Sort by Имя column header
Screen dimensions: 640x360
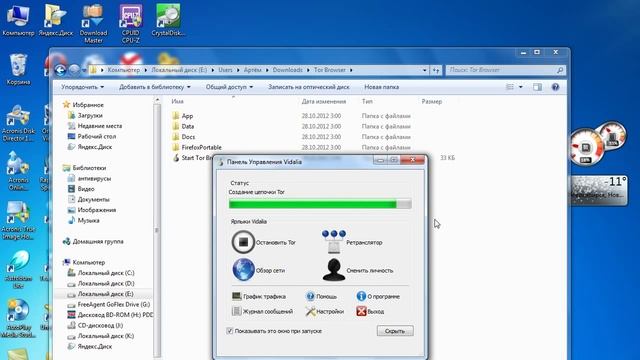click(x=177, y=101)
